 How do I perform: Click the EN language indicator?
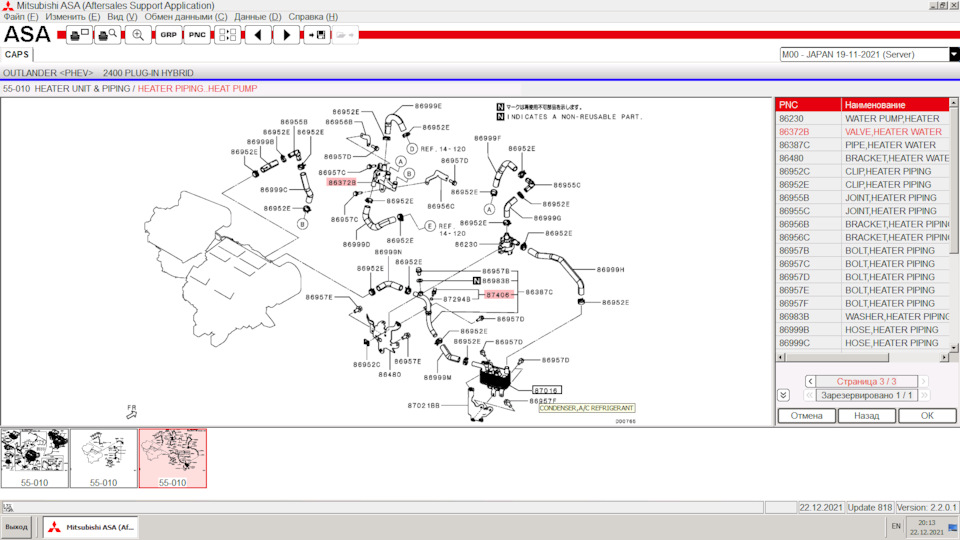[x=896, y=527]
